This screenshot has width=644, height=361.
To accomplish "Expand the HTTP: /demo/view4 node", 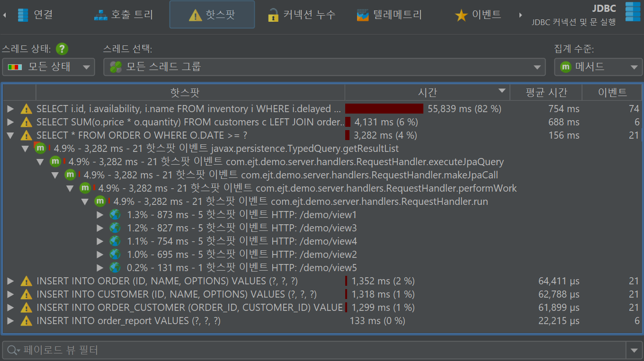I will point(100,241).
